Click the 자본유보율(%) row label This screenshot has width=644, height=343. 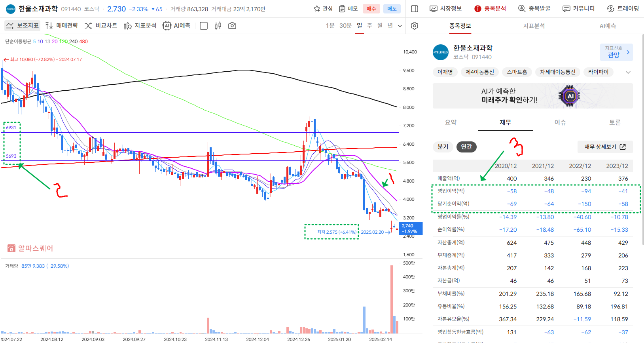[453, 319]
